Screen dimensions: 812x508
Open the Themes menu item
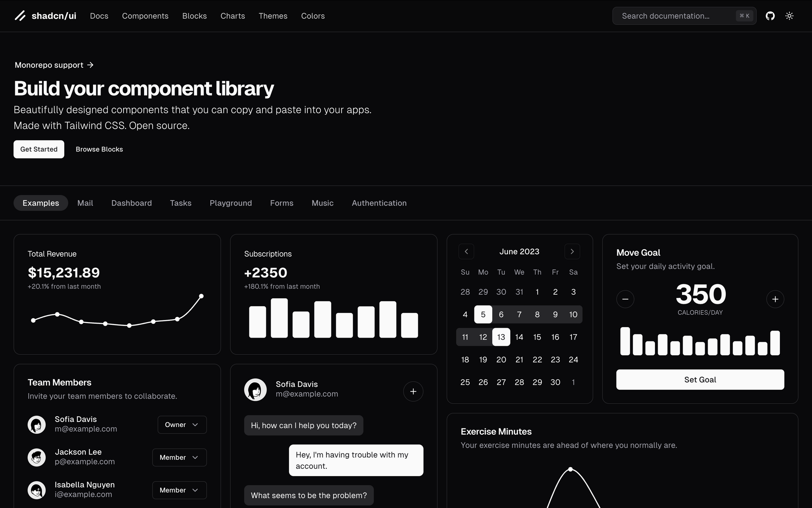tap(273, 16)
